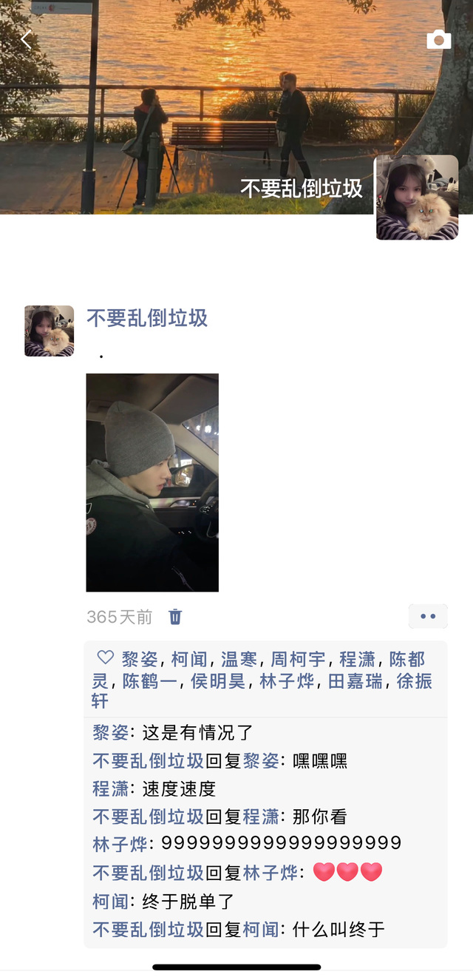The width and height of the screenshot is (473, 980).
Task: Open liker 田嘉瑞's profile
Action: (355, 681)
